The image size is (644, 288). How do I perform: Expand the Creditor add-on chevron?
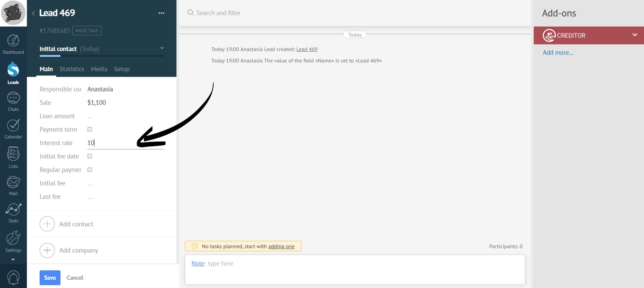click(x=635, y=35)
